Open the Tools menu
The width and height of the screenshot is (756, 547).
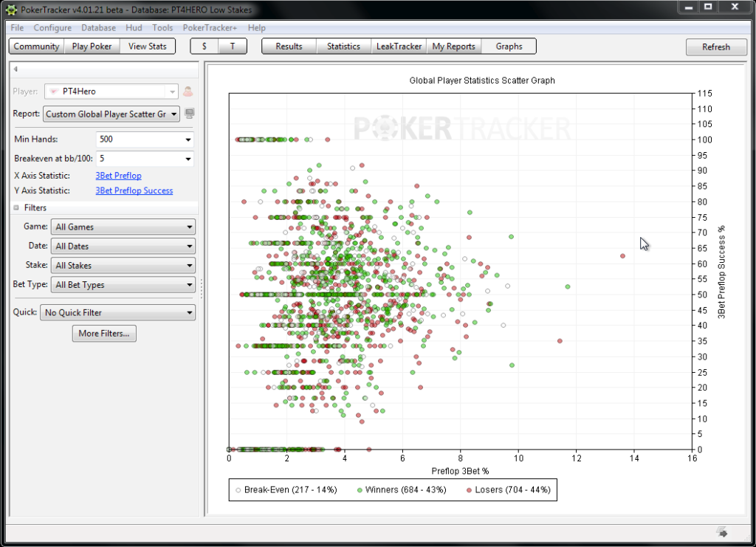(162, 28)
